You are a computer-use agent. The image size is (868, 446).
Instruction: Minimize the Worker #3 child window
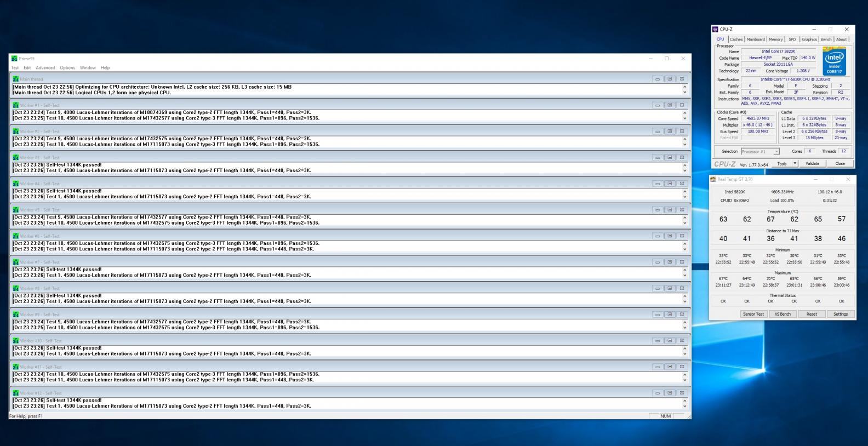pos(657,157)
